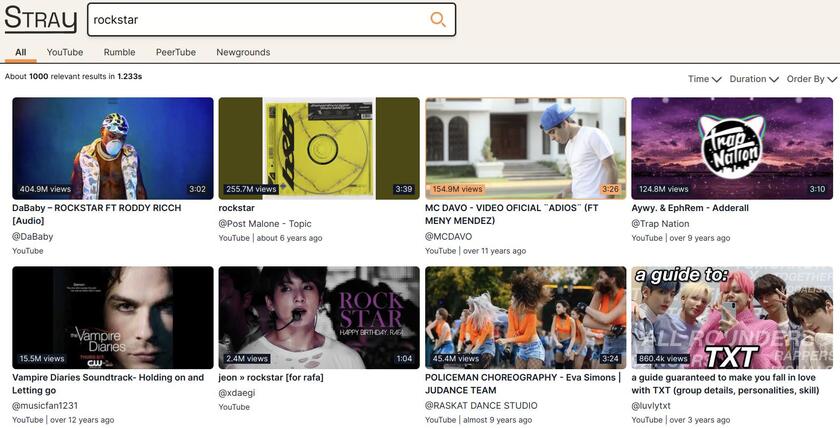Visit the @xdaegi channel
Viewport: 840px width, 428px height.
(x=237, y=393)
